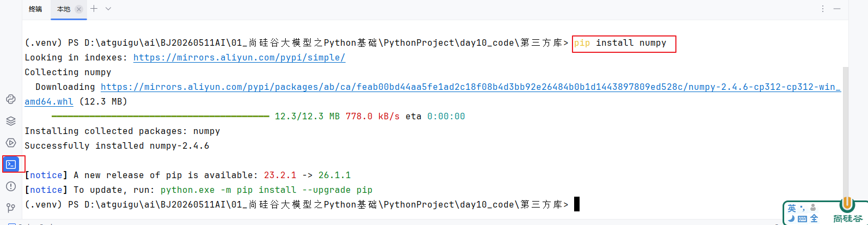Open the mirrors.aliyun.com pypi simple link
This screenshot has height=225, width=868.
239,58
